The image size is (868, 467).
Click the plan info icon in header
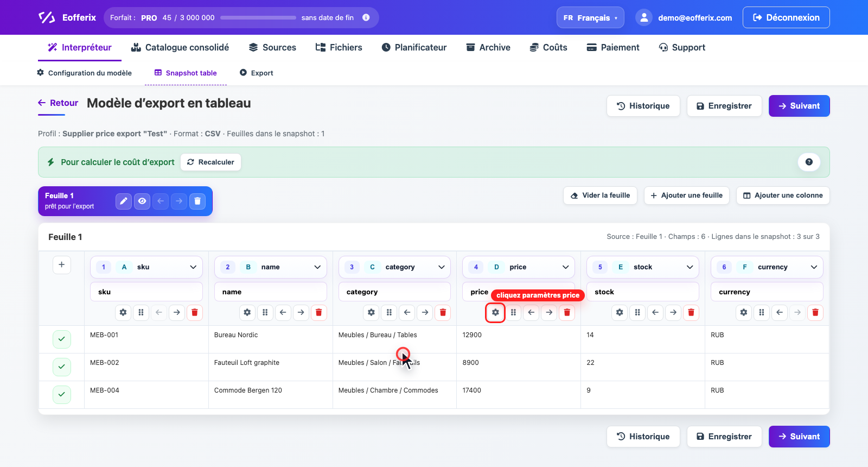click(366, 17)
